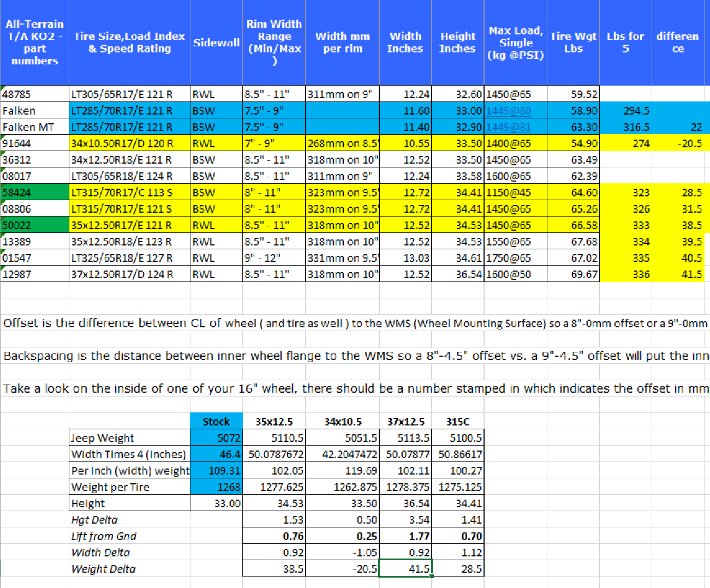710x588 pixels.
Task: Open the 1449@80 hyperlink cell
Action: pos(515,111)
